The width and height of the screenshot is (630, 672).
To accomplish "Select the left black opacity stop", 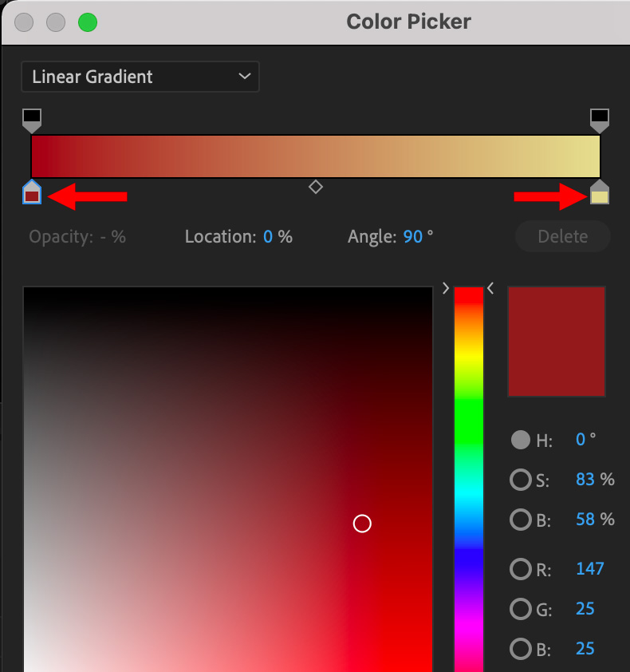I will 32,121.
